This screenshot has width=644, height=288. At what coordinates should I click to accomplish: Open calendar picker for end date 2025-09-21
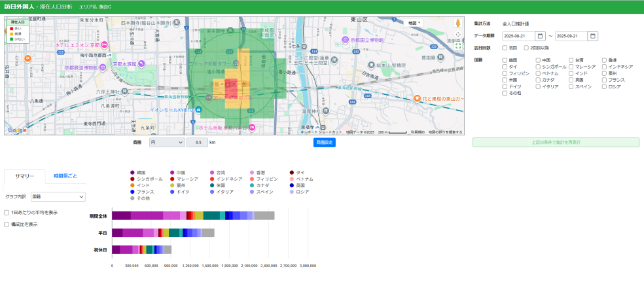pos(593,36)
